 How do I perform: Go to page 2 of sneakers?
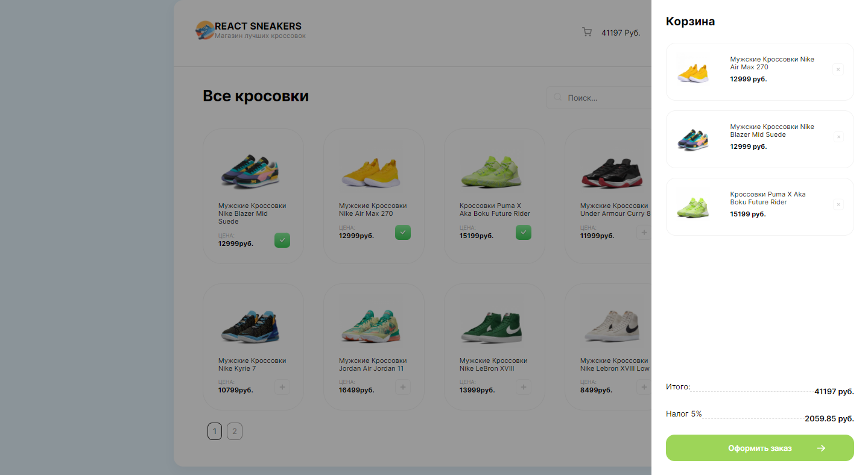pos(235,432)
